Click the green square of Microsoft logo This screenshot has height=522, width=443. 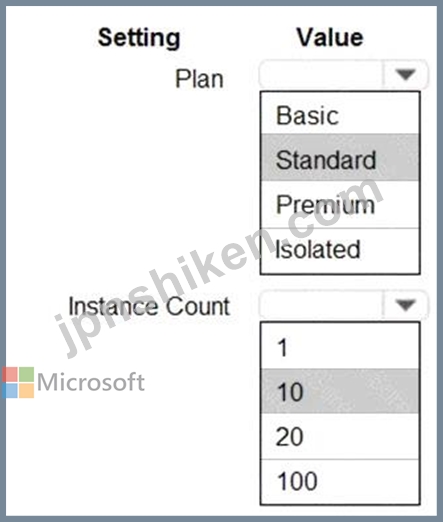26,374
